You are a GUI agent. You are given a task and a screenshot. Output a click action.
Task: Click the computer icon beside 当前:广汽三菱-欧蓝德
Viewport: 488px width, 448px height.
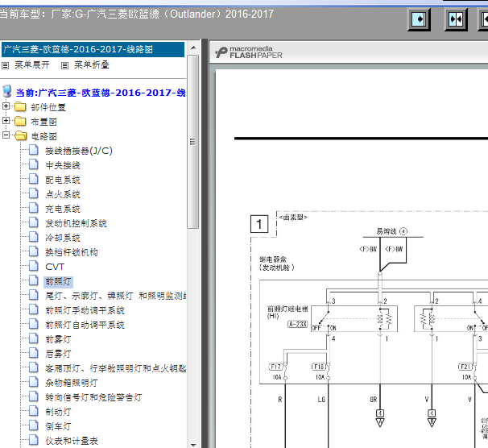point(7,92)
